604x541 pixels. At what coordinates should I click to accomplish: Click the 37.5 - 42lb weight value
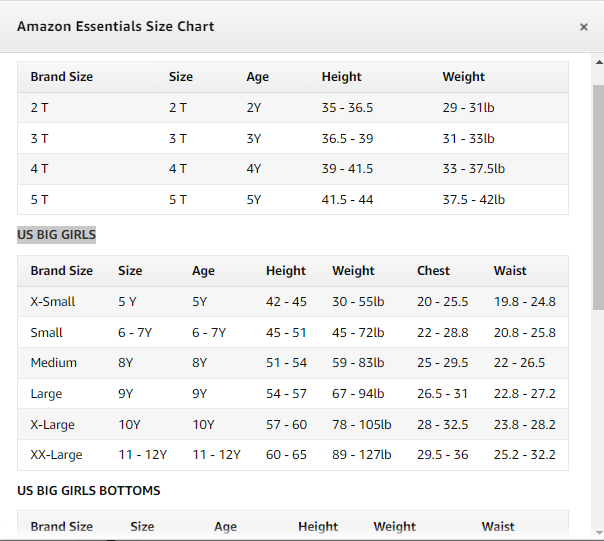[x=473, y=200]
